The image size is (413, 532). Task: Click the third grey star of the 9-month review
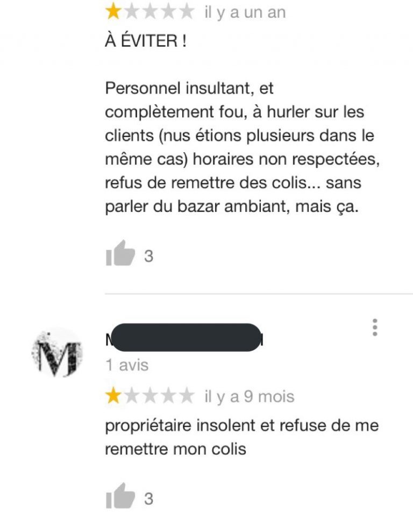(x=150, y=396)
